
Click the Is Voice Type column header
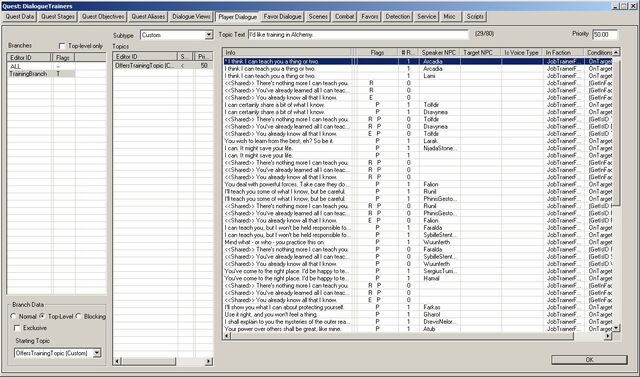[x=522, y=53]
